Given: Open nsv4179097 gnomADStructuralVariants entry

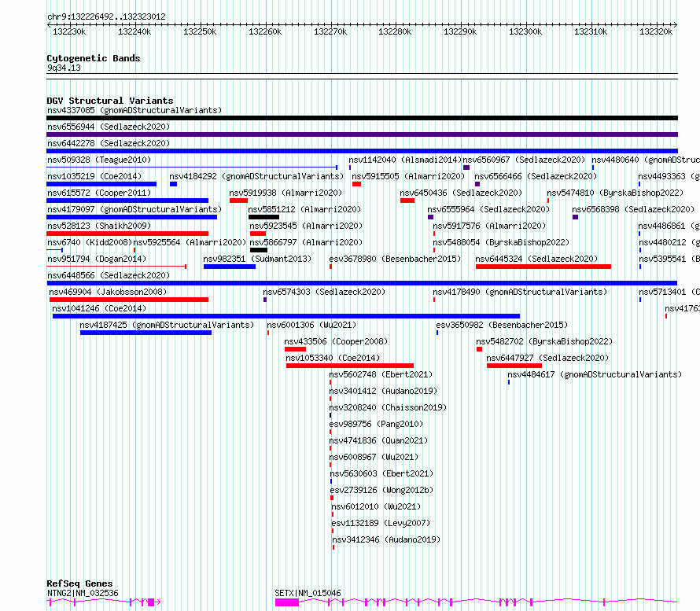Looking at the screenshot, I should pos(134,209).
